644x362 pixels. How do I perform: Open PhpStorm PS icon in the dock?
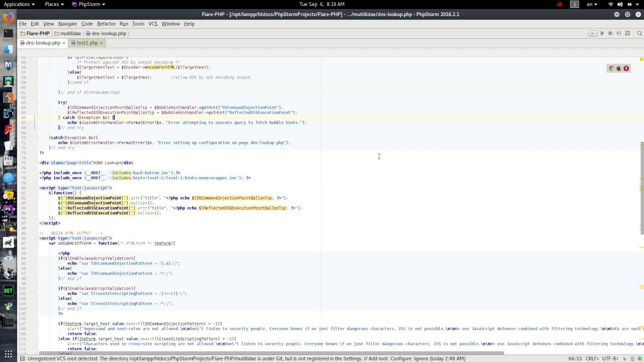point(8,210)
